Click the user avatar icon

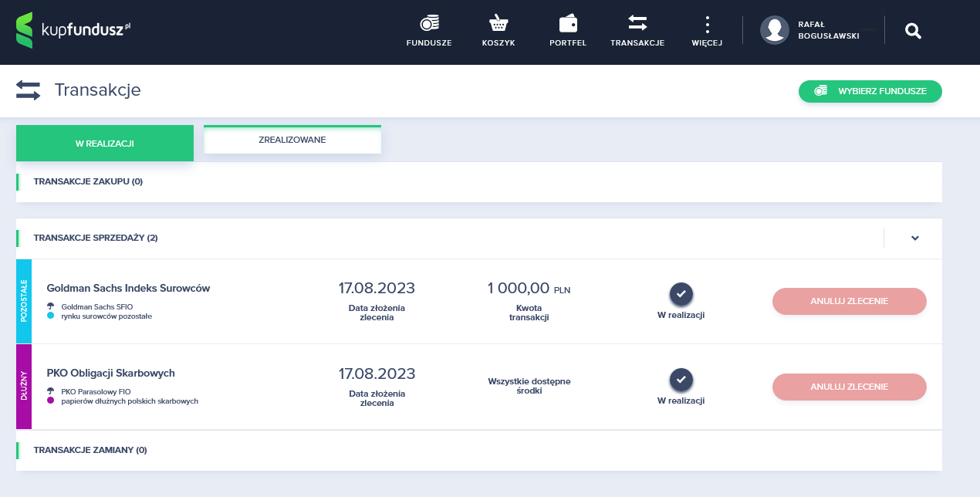coord(775,31)
